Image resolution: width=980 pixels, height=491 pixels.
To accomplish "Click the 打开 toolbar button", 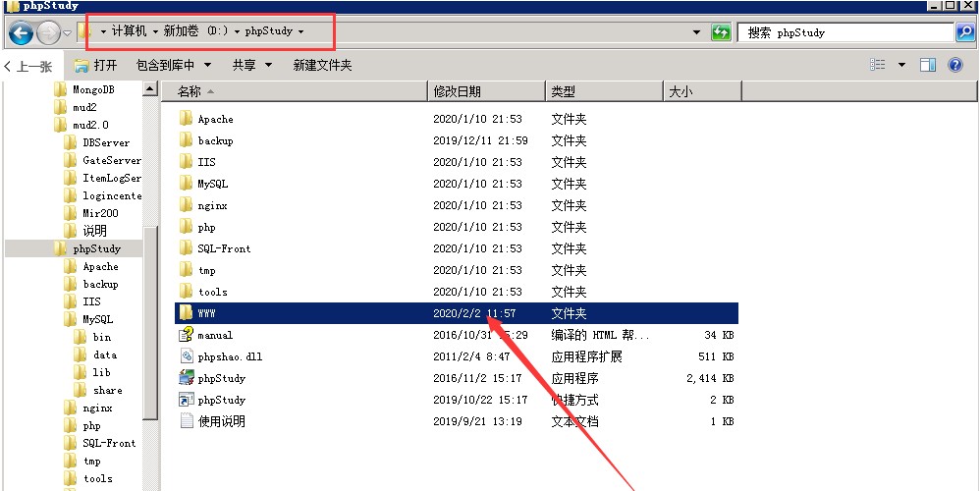I will (95, 65).
